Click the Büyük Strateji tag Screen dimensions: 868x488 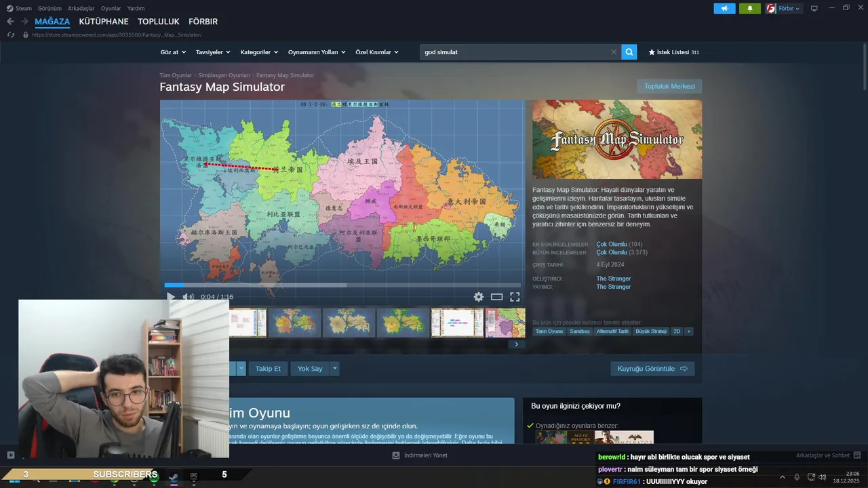tap(651, 331)
